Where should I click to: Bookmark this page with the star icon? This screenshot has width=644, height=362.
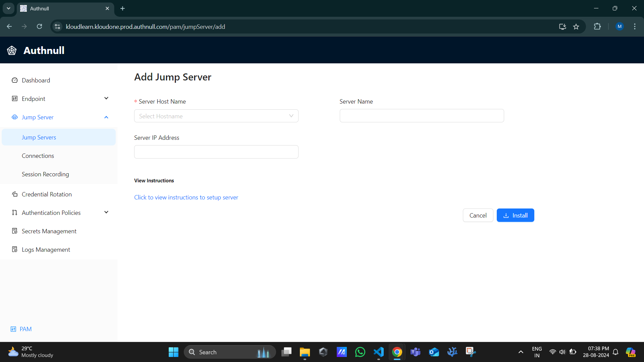click(576, 26)
